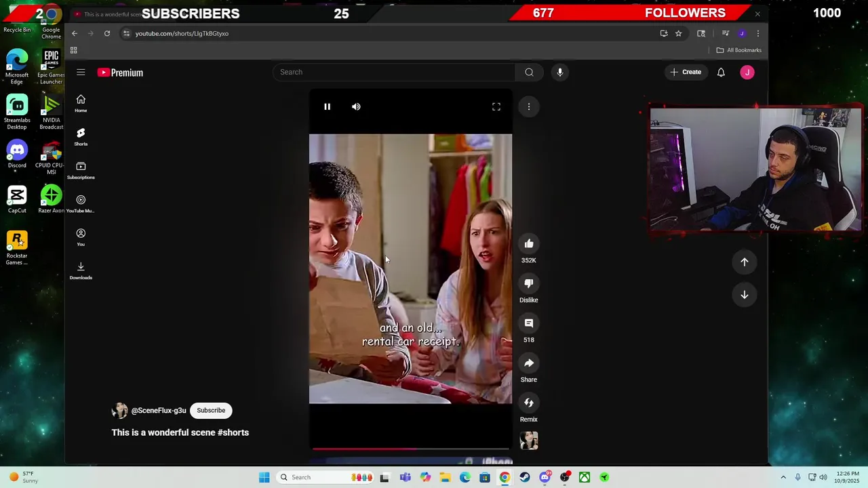Screen dimensions: 868x488
Task: Start voice search with the microphone
Action: point(560,72)
